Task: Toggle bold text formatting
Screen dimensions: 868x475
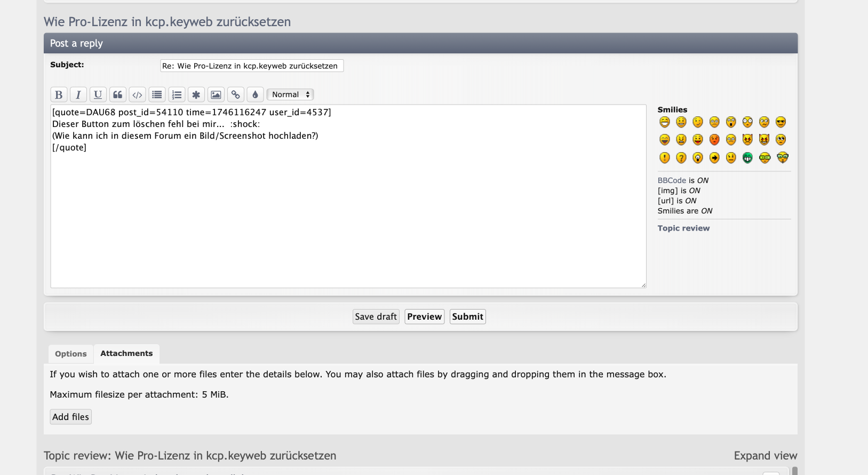Action: [59, 95]
